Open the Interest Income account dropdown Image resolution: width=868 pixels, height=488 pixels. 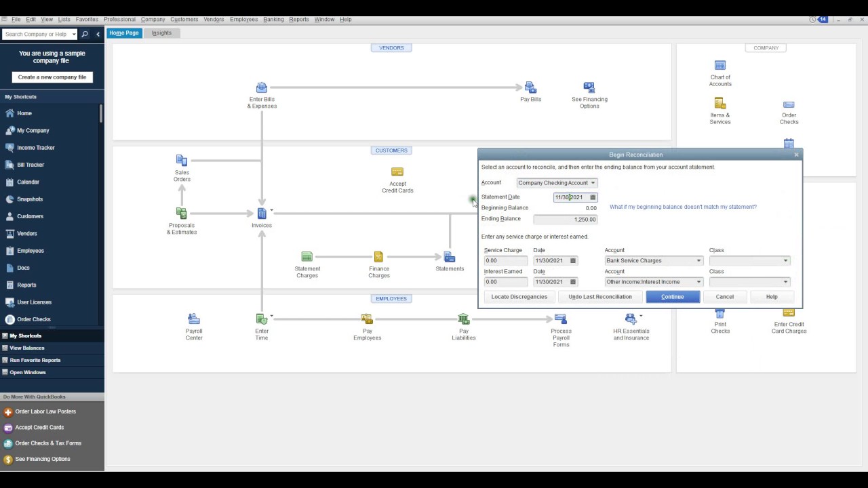click(x=698, y=282)
